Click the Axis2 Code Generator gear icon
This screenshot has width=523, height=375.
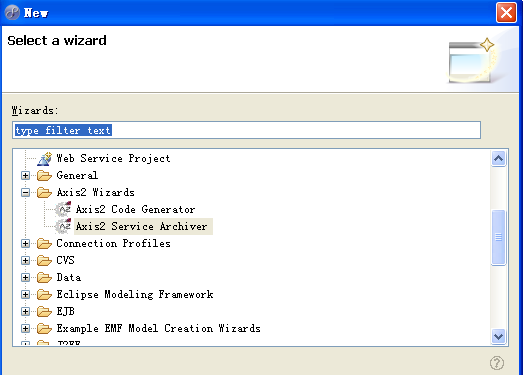tap(63, 209)
